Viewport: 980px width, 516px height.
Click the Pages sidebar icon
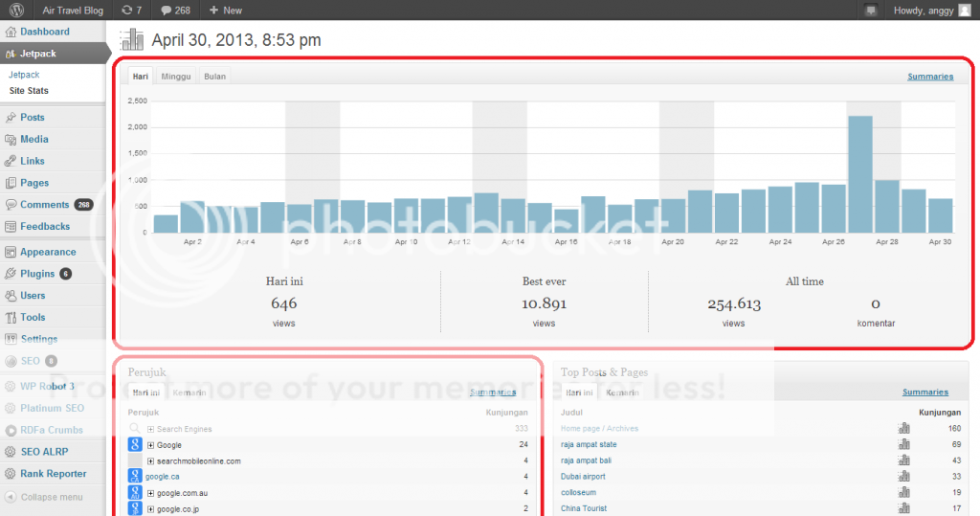pos(11,183)
